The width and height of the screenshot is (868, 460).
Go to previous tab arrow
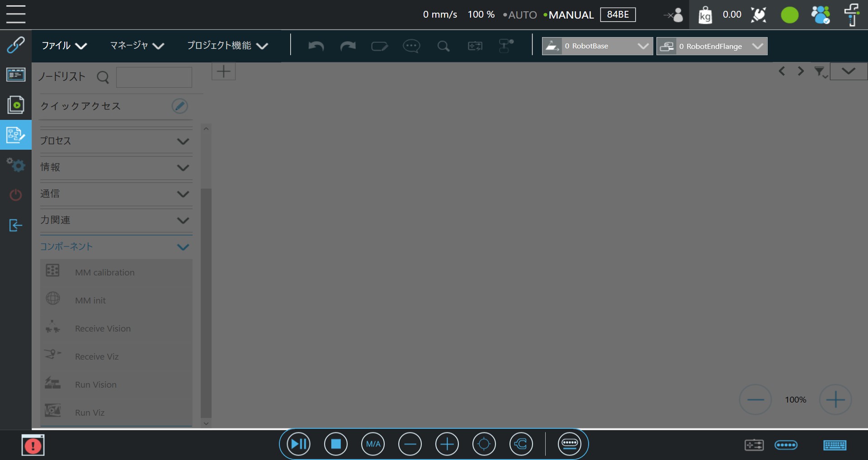pyautogui.click(x=782, y=71)
